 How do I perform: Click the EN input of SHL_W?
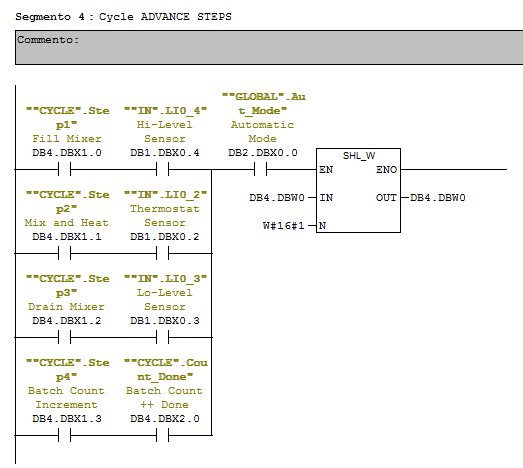326,169
